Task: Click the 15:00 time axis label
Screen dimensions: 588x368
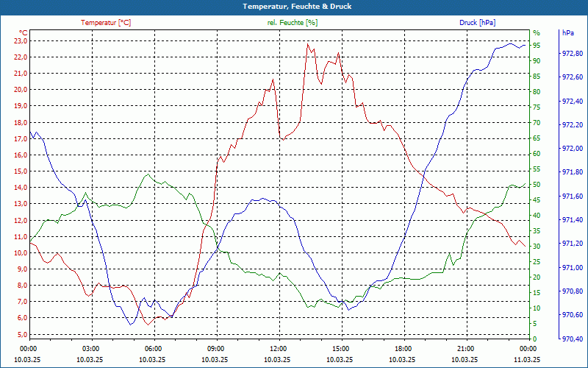Action: coord(340,348)
